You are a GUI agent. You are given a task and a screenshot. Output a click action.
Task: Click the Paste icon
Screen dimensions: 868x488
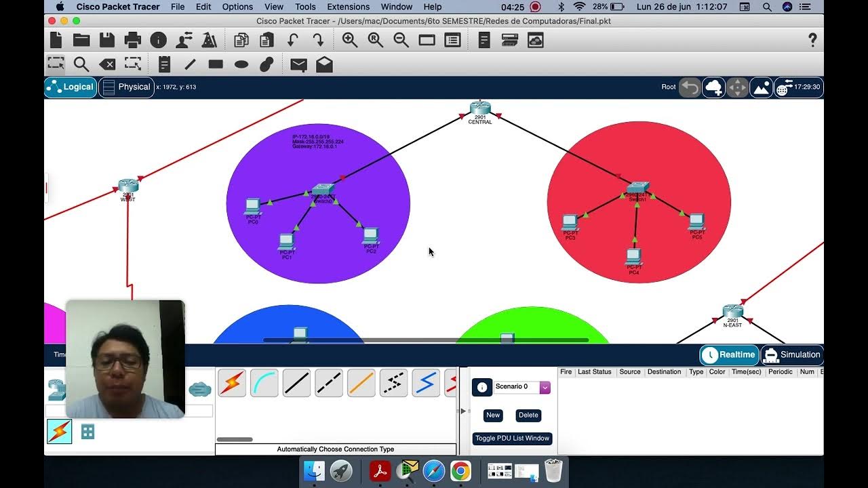(x=267, y=41)
